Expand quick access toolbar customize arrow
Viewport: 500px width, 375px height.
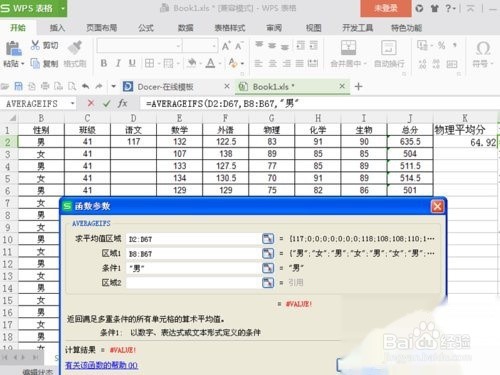point(113,87)
